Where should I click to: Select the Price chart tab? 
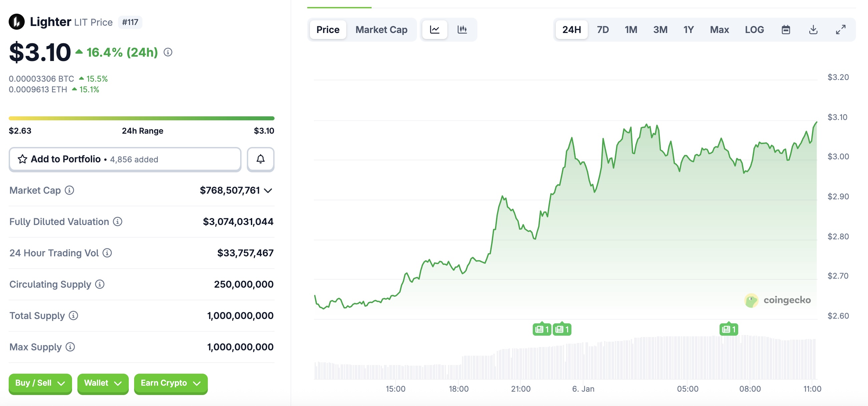click(x=328, y=30)
